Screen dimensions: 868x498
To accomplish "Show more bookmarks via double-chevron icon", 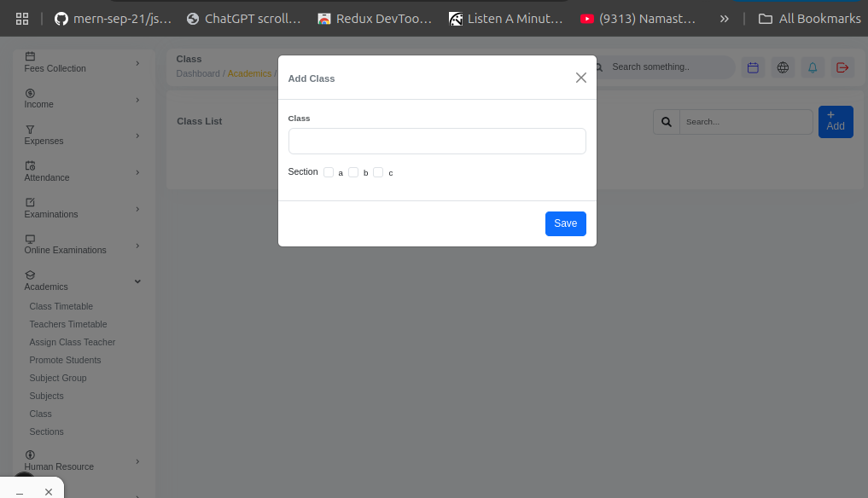I will tap(724, 18).
